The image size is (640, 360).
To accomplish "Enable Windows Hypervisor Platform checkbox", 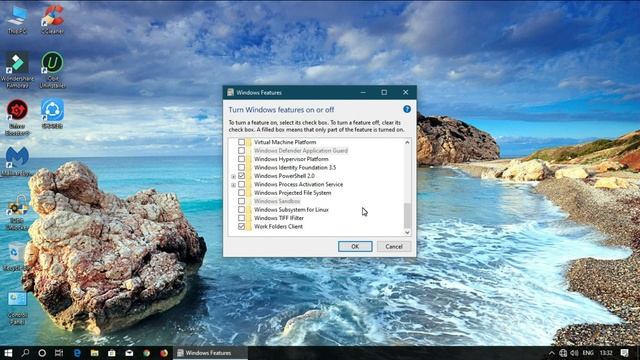I will [x=241, y=159].
